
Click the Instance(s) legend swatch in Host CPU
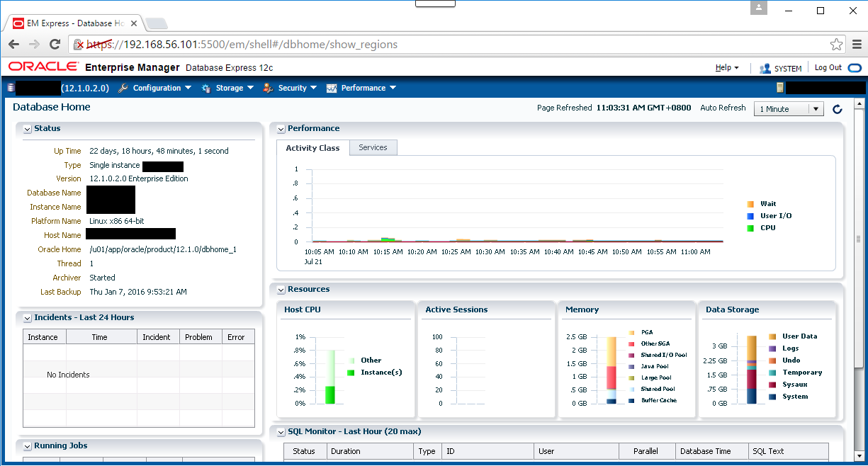coord(351,373)
